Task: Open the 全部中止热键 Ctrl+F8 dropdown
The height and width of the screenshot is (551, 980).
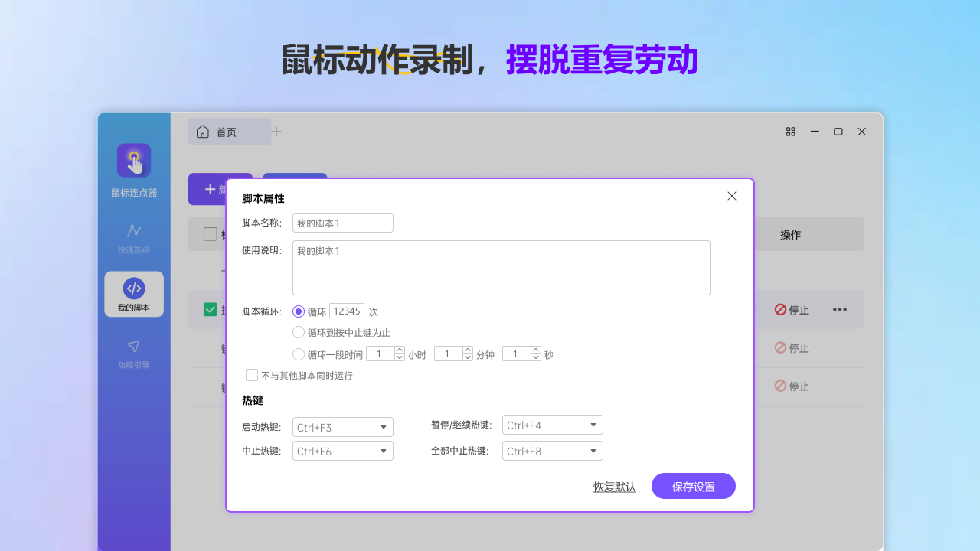Action: pyautogui.click(x=552, y=451)
